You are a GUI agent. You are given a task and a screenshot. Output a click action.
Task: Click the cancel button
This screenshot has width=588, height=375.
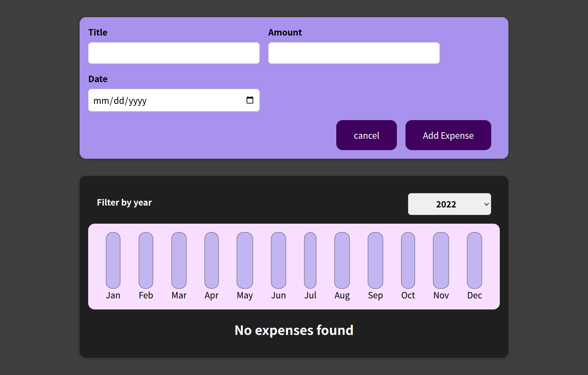point(366,135)
